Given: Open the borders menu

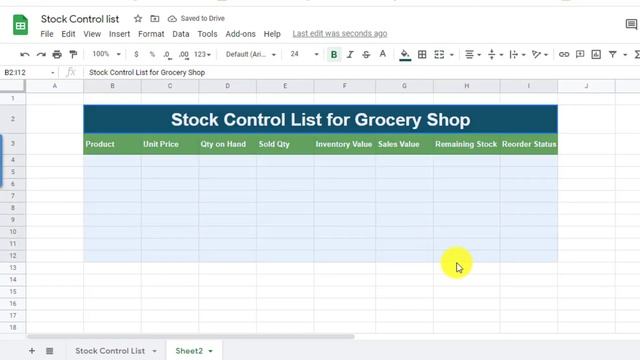Looking at the screenshot, I should click(x=422, y=54).
